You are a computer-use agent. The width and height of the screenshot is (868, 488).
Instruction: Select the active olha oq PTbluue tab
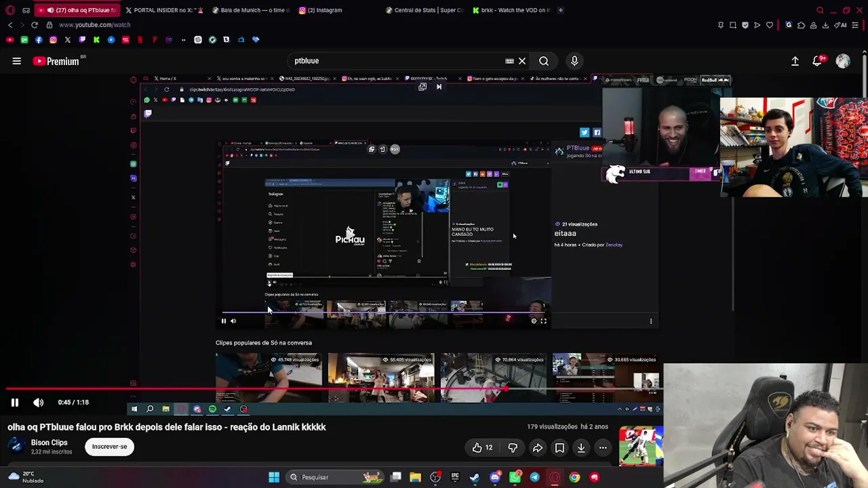pos(76,10)
